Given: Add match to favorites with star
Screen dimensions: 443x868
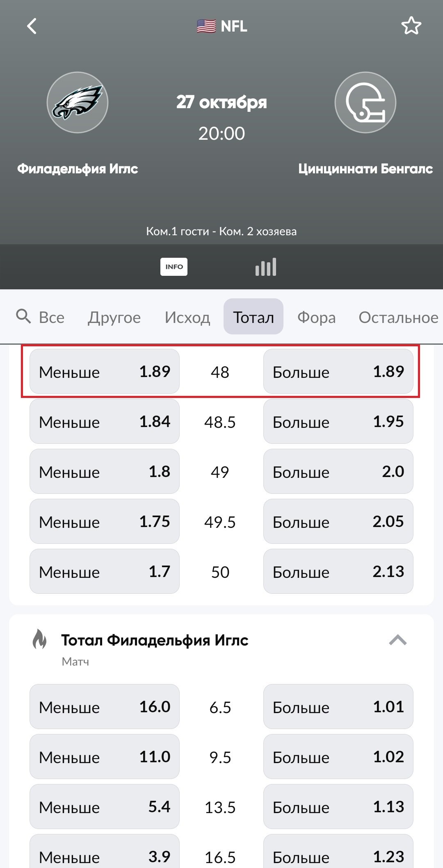Looking at the screenshot, I should pos(411,26).
